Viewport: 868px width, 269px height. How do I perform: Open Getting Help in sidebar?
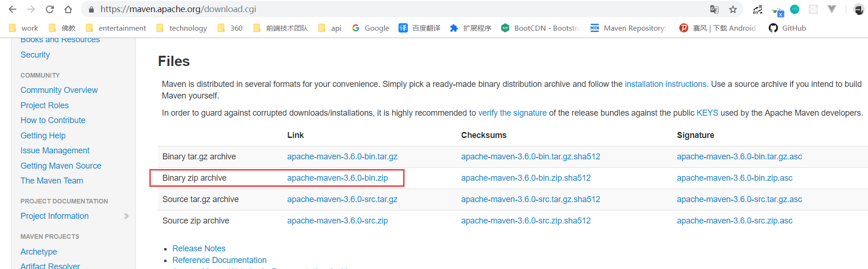43,136
